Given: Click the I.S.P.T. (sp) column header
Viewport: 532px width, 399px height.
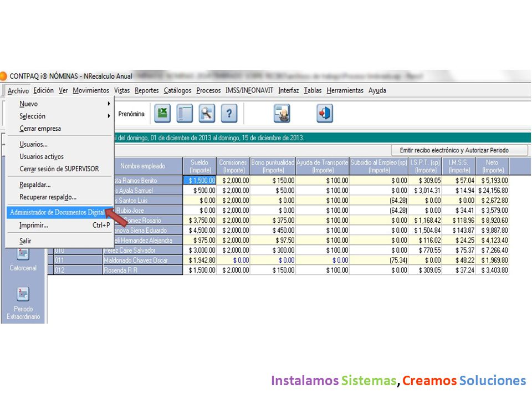Looking at the screenshot, I should point(425,166).
